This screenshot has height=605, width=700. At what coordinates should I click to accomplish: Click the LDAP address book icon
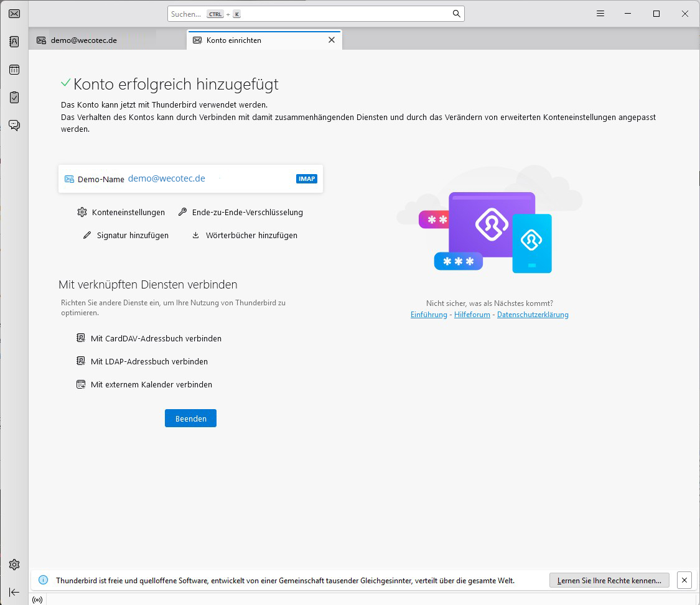(81, 361)
